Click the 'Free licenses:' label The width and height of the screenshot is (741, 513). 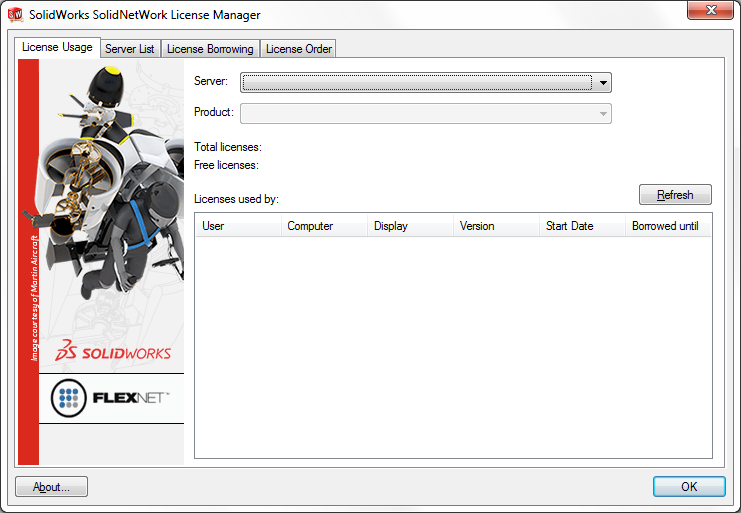click(226, 165)
